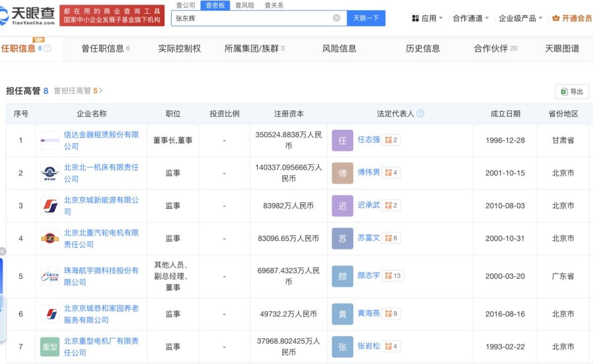Open 北京北一机床有限责任公司 link
Screen dimensions: 593x364
click(101, 173)
